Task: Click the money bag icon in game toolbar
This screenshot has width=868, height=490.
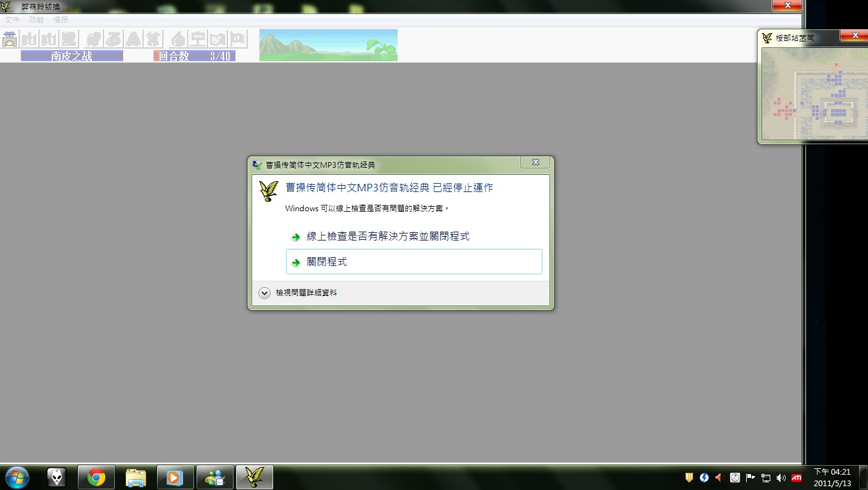Action: tap(178, 39)
